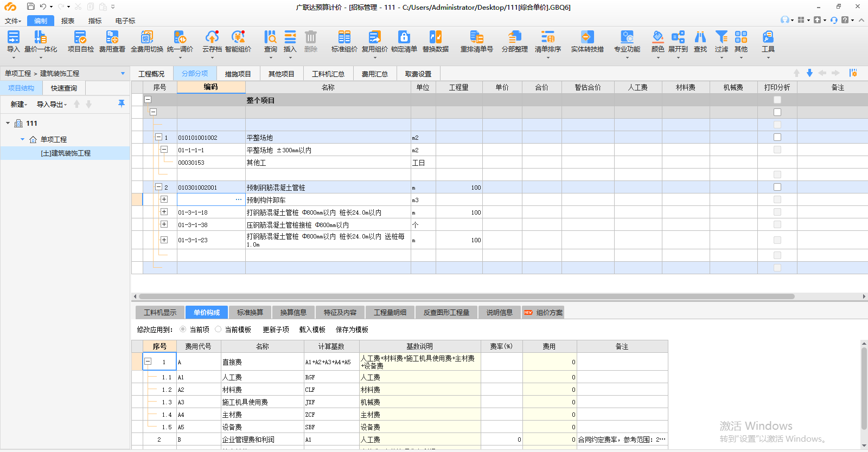Click the 查找 binoculars icon
The width and height of the screenshot is (868, 452).
(700, 37)
